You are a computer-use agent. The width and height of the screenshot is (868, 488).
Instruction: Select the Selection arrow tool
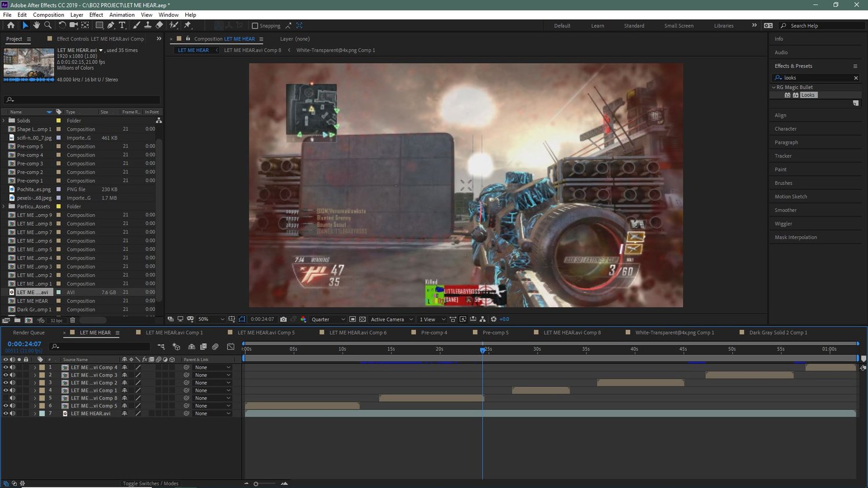tap(25, 25)
